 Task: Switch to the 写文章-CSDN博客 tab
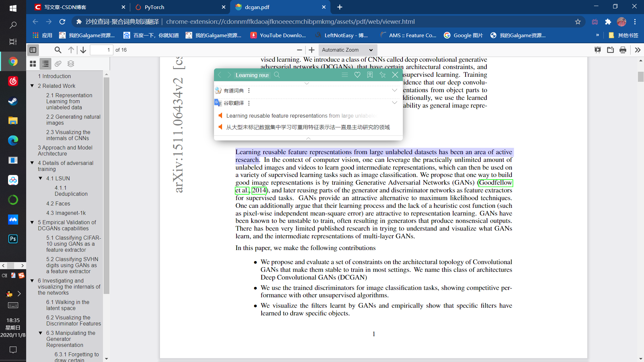click(80, 7)
